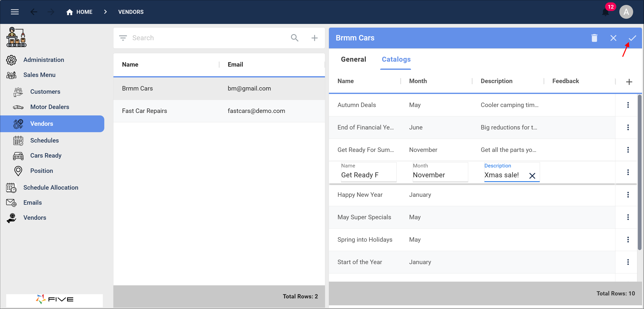Click the application logo above Administration

tap(16, 37)
